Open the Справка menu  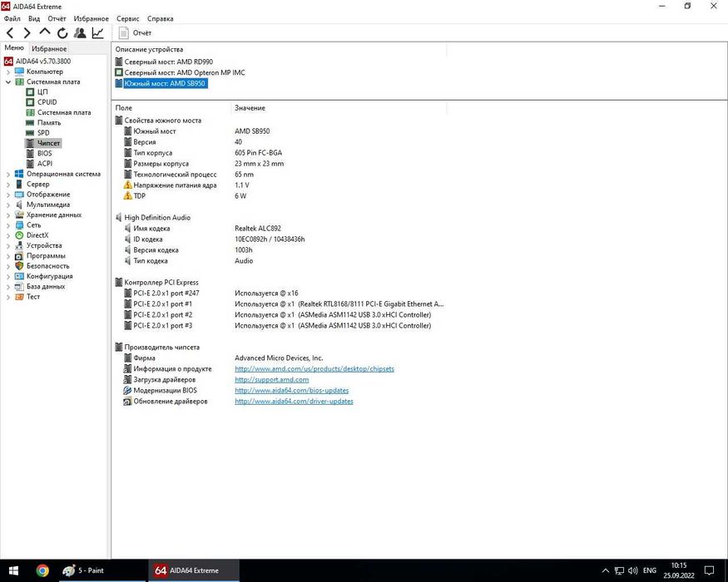coord(161,18)
